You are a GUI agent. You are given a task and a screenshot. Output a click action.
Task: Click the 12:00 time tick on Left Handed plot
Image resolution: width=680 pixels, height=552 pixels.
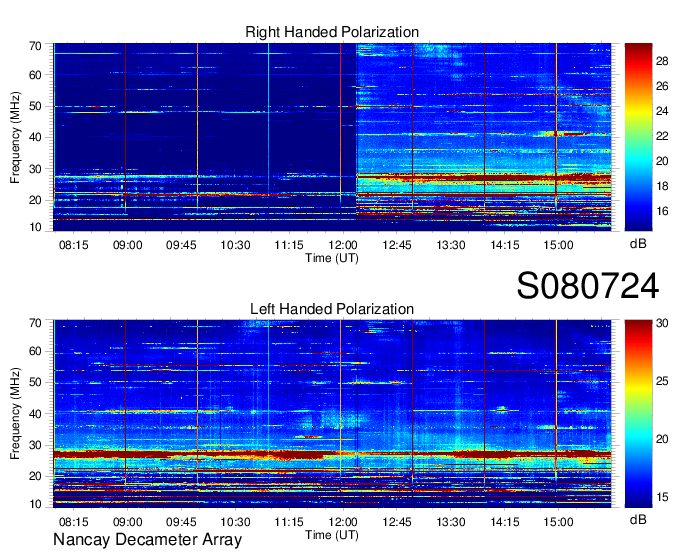click(x=343, y=522)
